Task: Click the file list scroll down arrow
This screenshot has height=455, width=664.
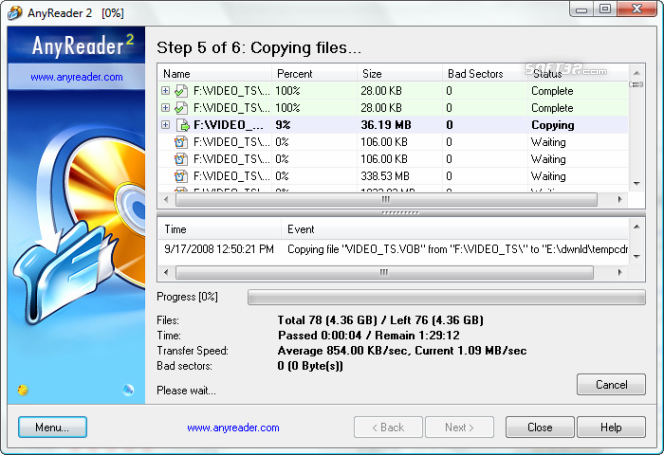Action: [x=636, y=183]
